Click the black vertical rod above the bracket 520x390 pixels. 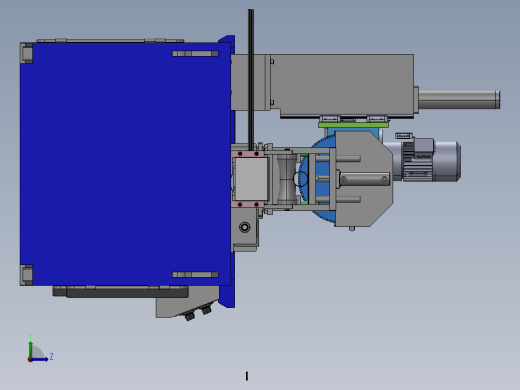tap(251, 80)
